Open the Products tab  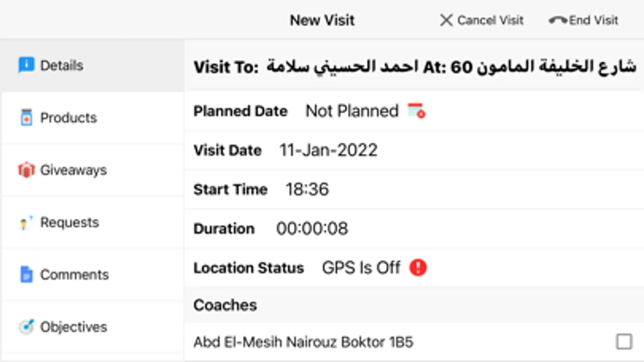tap(68, 118)
